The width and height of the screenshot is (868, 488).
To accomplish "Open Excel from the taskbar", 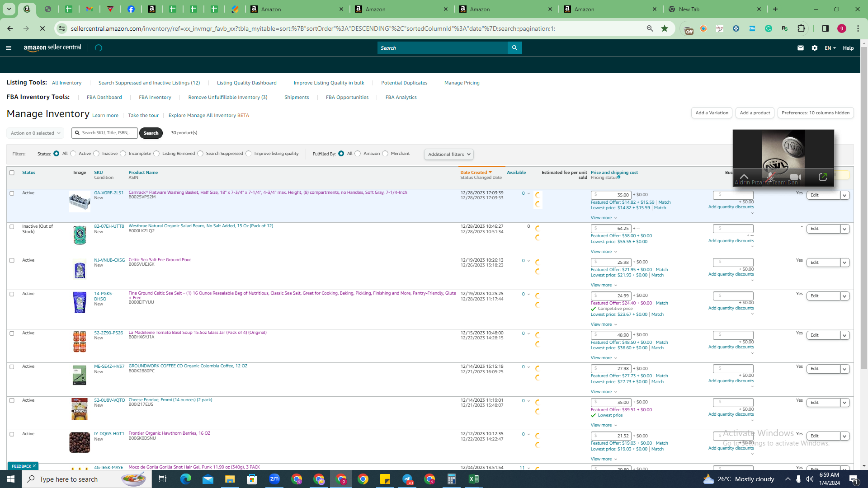I will (474, 479).
